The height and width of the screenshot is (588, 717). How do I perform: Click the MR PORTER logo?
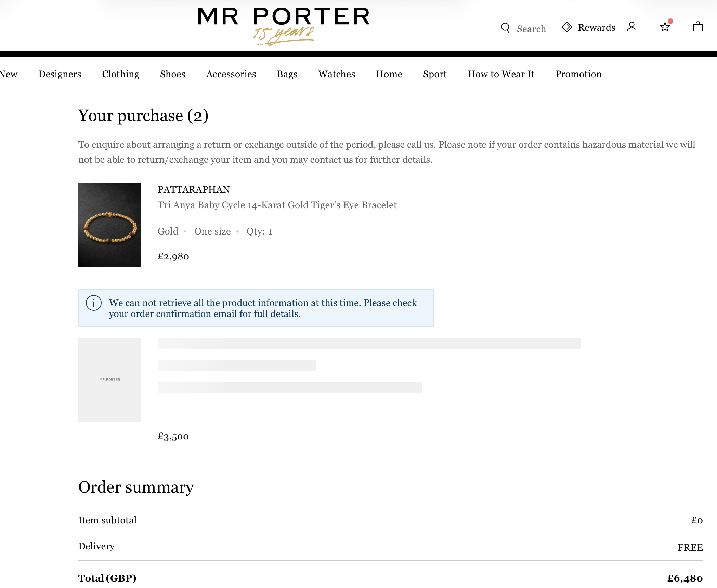(x=284, y=24)
